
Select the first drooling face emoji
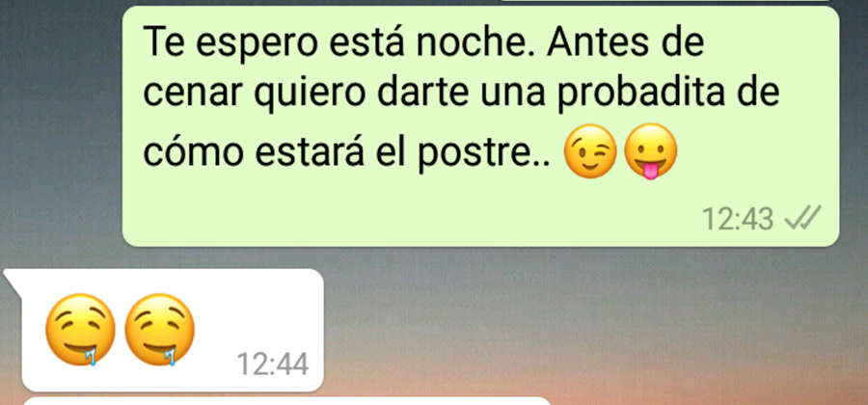tap(80, 330)
